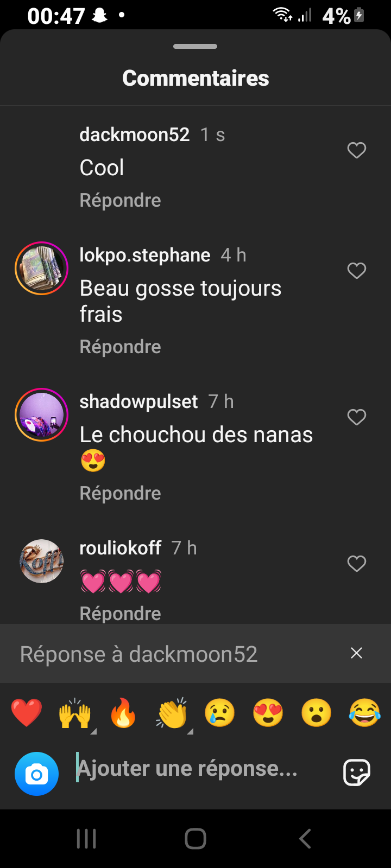
Task: Open camera icon beside reply field
Action: [x=36, y=774]
